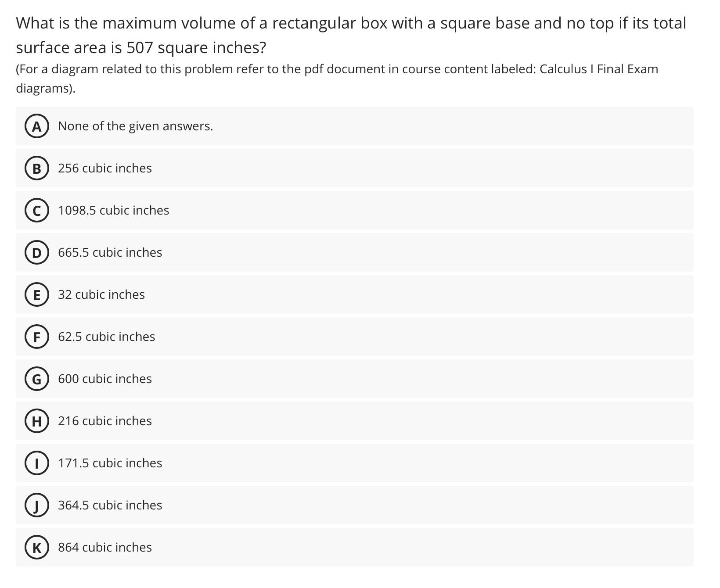
Task: Click the circled C icon
Action: 36,210
